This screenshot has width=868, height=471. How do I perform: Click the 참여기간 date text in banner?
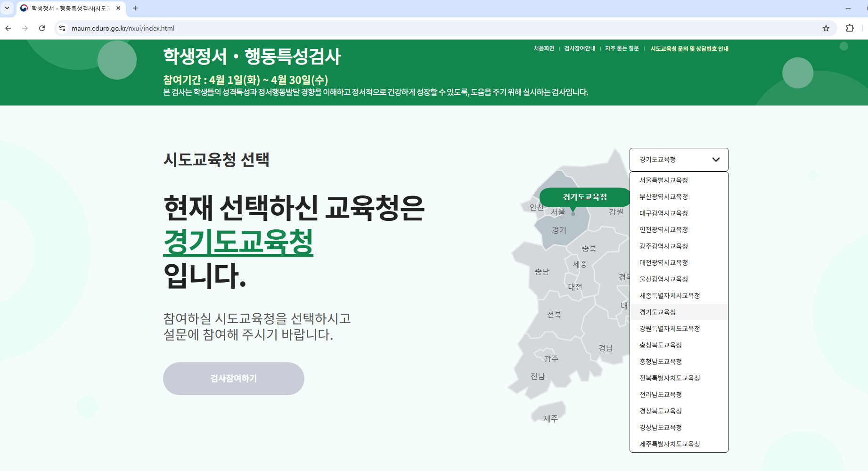(x=246, y=80)
